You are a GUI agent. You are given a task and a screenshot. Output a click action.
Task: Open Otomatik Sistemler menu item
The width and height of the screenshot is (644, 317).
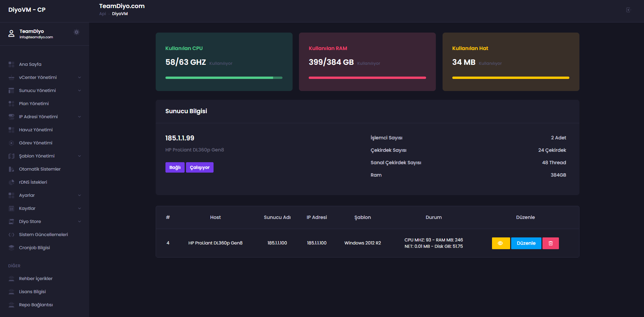[x=44, y=169]
